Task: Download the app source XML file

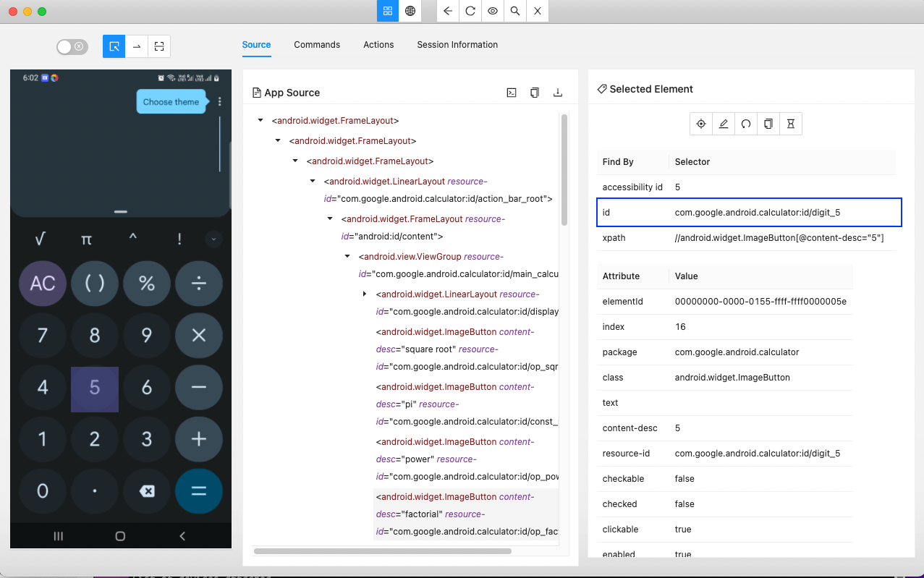Action: 557,93
